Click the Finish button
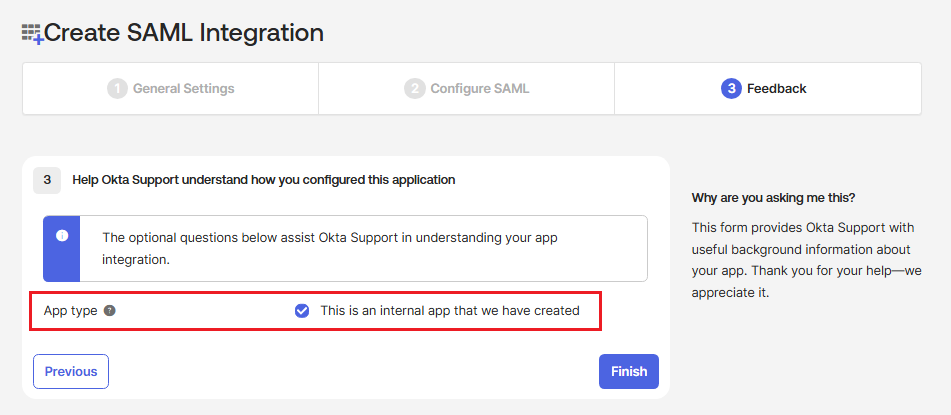951x415 pixels. click(x=629, y=371)
